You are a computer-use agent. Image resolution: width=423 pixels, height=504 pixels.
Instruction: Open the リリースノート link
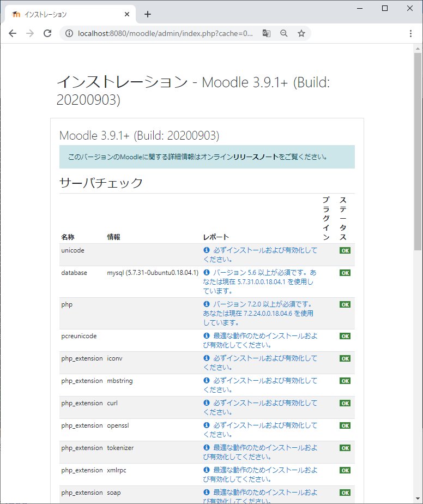(256, 157)
